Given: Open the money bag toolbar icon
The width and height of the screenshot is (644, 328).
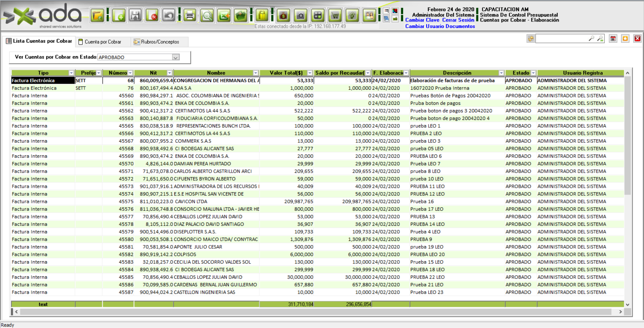Looking at the screenshot, I should pos(283,15).
